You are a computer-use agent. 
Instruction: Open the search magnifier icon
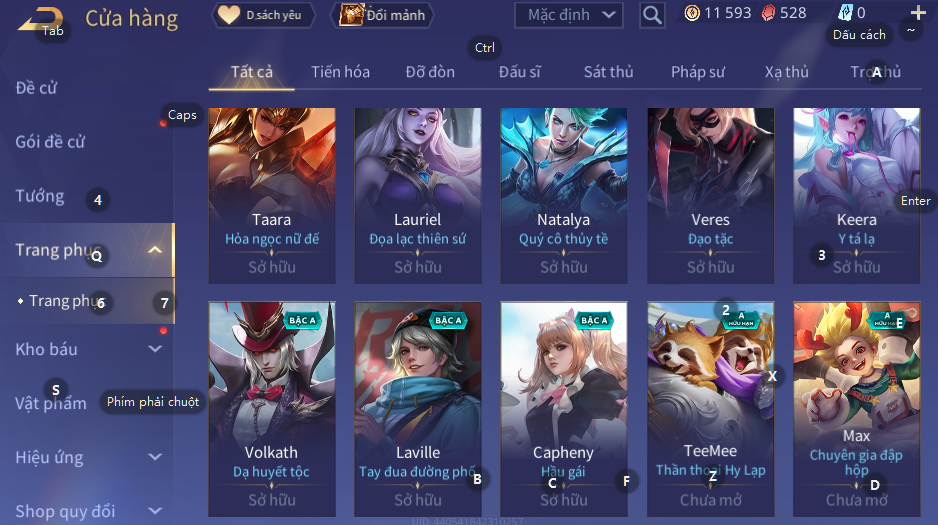652,15
